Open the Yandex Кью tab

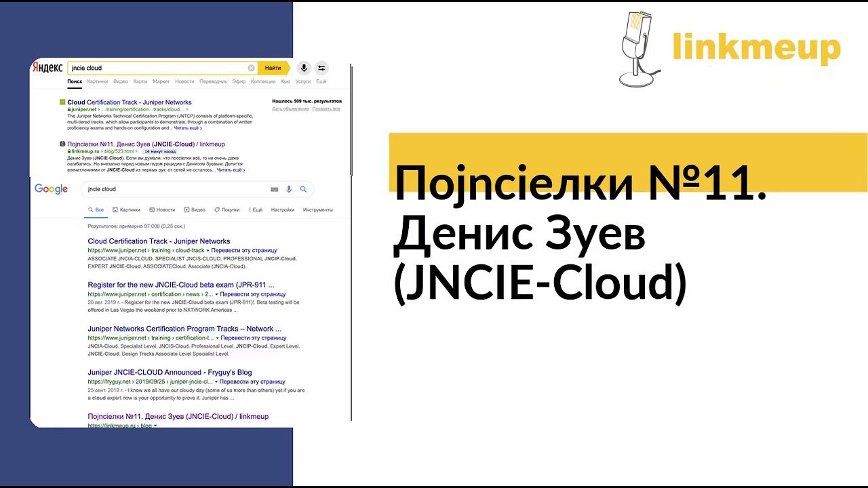pos(285,81)
